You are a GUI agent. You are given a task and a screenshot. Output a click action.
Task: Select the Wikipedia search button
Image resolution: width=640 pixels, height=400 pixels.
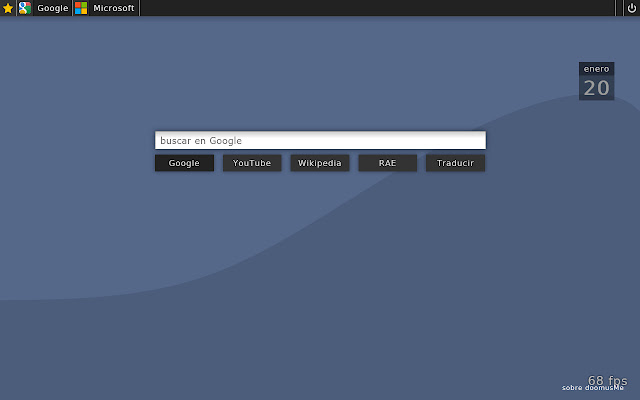(320, 163)
